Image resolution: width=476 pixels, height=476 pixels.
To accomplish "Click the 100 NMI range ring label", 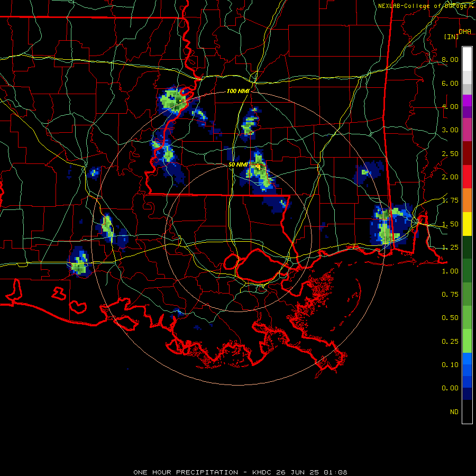I will click(x=238, y=91).
